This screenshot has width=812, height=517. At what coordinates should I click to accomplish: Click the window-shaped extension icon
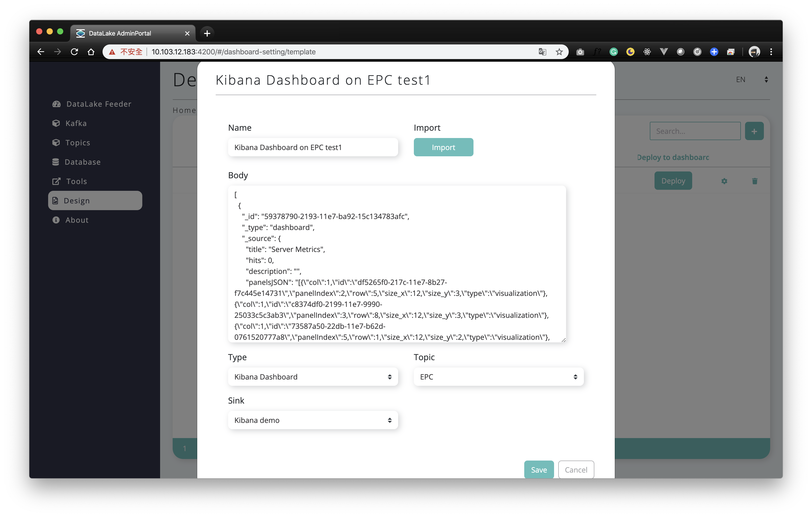tap(731, 51)
